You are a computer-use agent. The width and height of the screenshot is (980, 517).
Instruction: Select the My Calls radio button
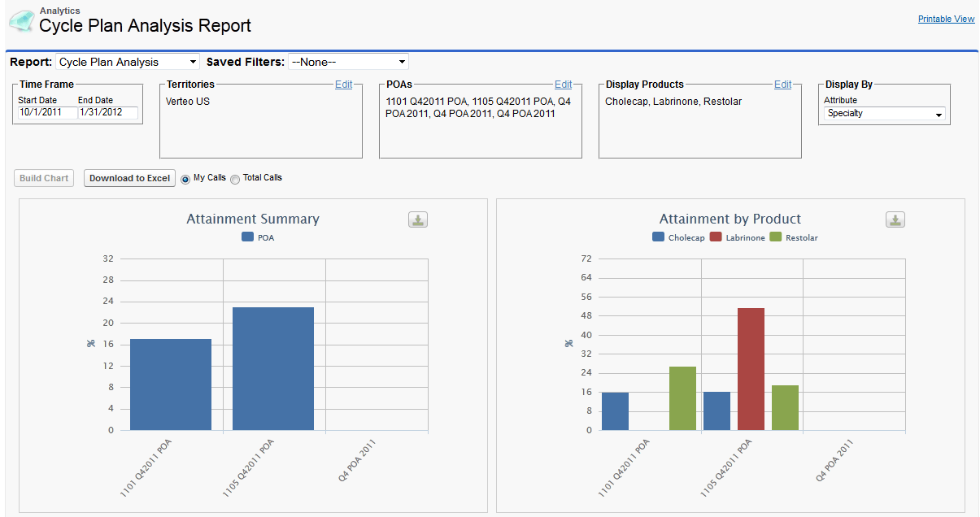pos(185,179)
